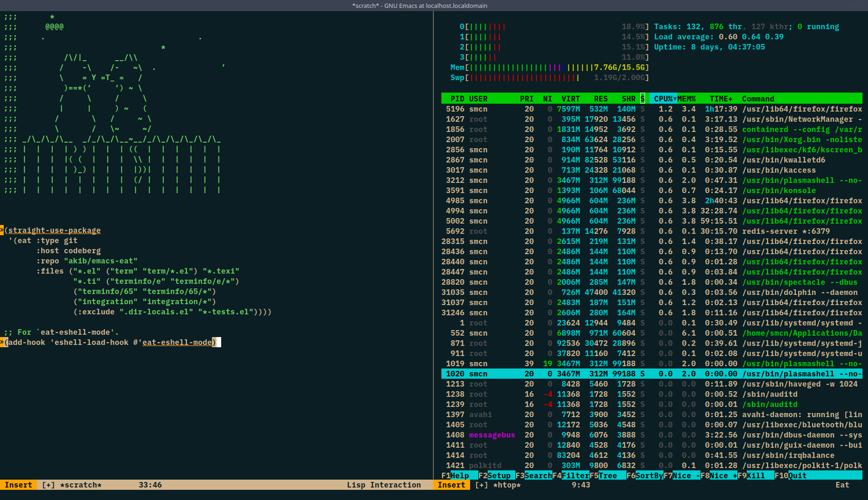868x500 pixels.
Task: Click the Load average text
Action: [x=719, y=37]
